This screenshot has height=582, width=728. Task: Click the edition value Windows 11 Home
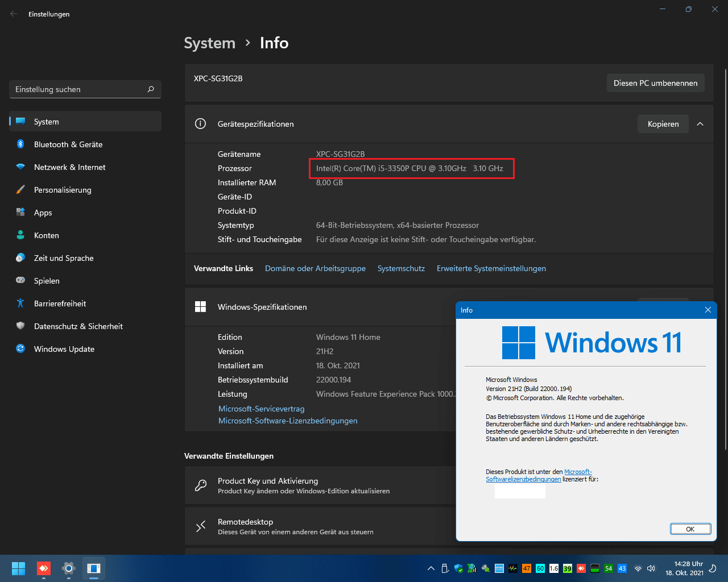pyautogui.click(x=348, y=337)
